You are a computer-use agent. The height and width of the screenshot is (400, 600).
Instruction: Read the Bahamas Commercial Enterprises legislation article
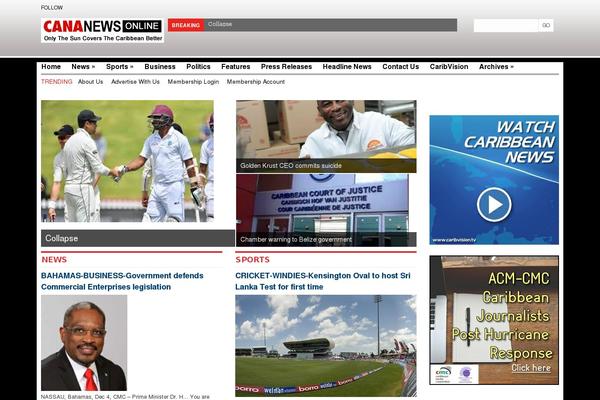point(122,281)
